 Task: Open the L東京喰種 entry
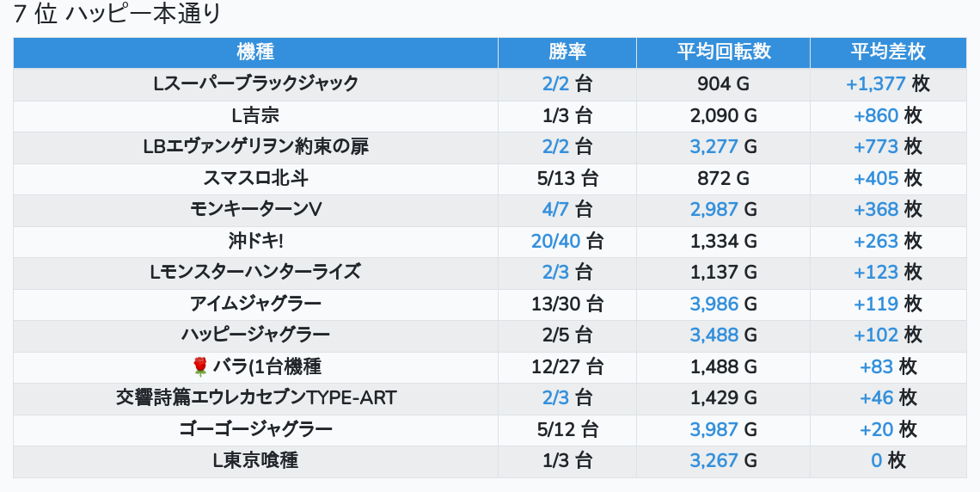pos(255,461)
